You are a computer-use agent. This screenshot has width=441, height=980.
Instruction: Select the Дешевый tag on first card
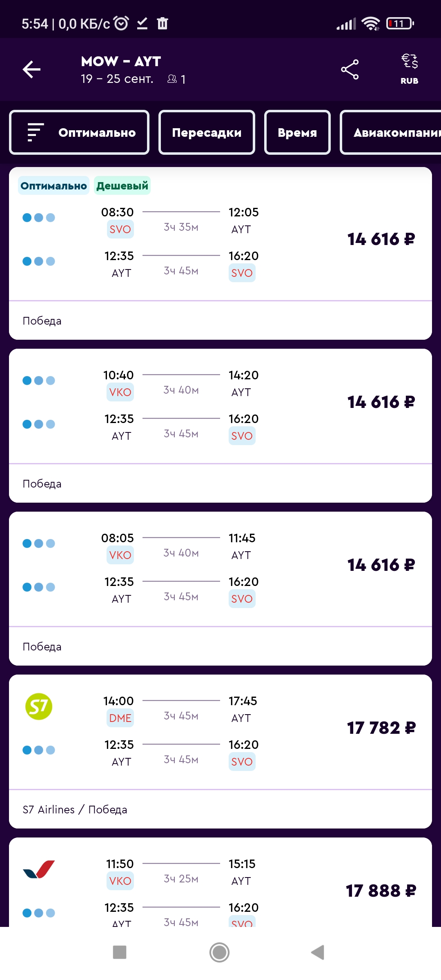pos(122,186)
